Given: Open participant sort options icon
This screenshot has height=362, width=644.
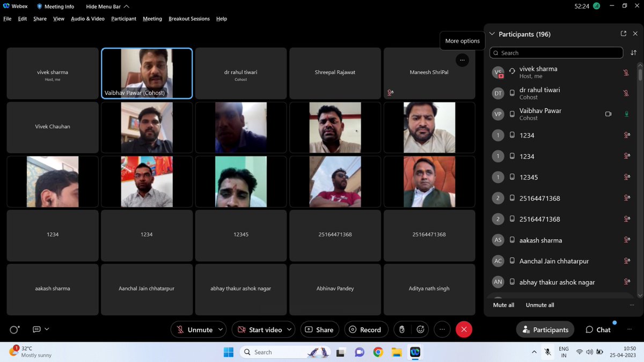Looking at the screenshot, I should point(634,53).
